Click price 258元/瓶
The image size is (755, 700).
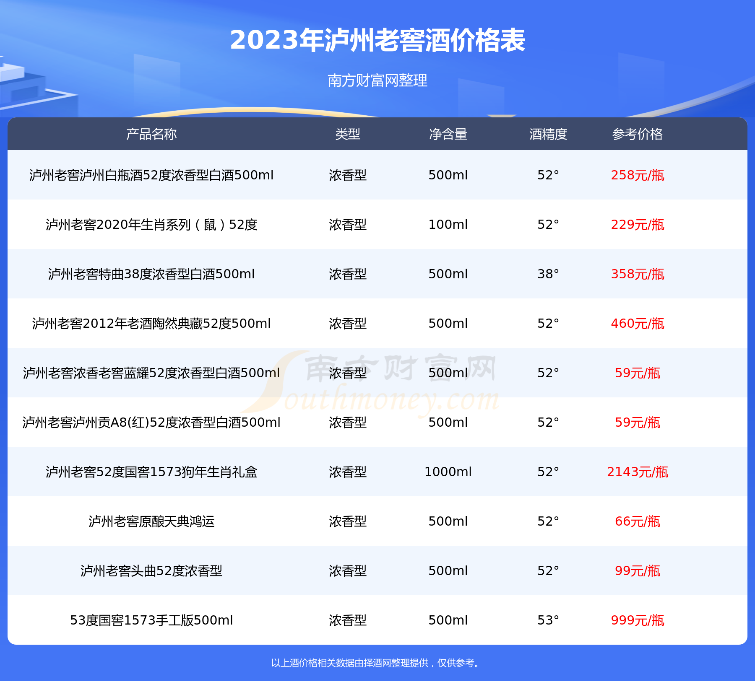(x=638, y=175)
